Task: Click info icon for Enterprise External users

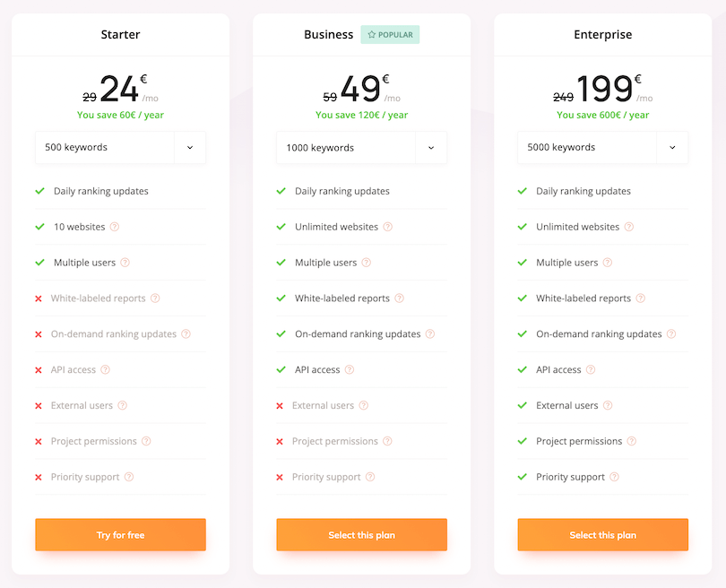Action: (x=608, y=405)
